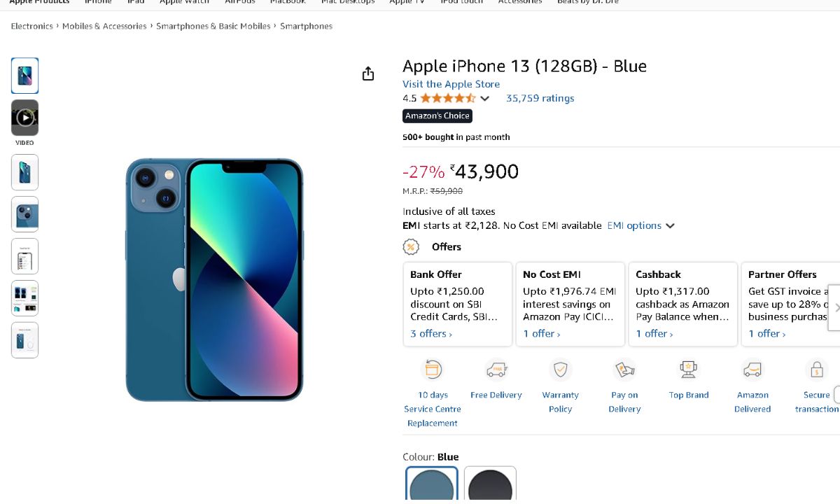Open the 35,759 ratings link
This screenshot has width=840, height=504.
tap(540, 98)
